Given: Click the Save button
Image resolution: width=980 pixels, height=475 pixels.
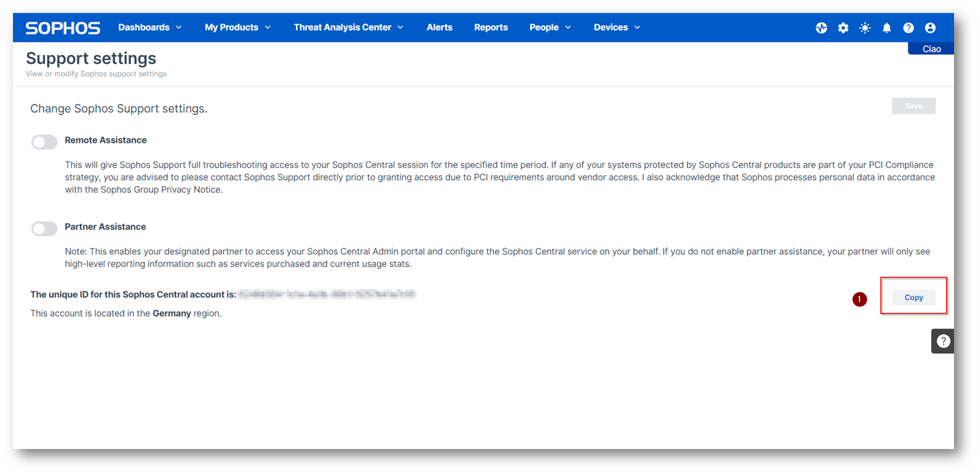Looking at the screenshot, I should click(913, 106).
